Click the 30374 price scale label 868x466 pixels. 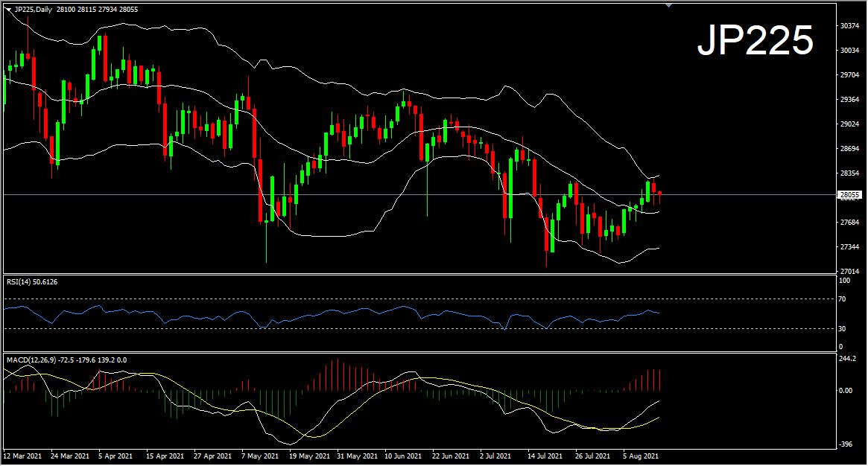[849, 26]
